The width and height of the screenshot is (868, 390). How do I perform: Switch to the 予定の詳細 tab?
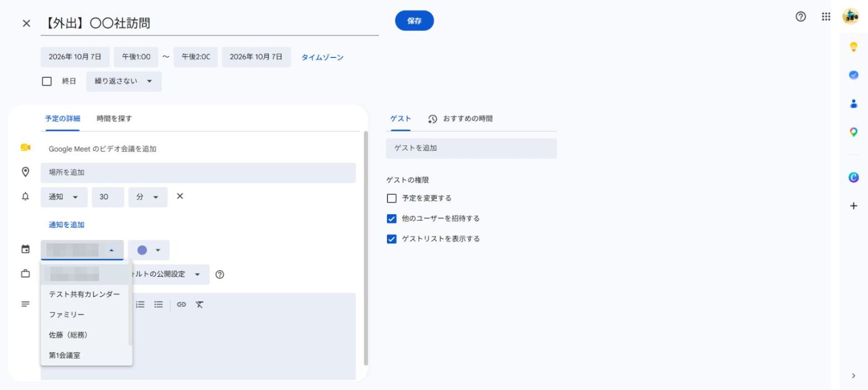click(x=63, y=118)
